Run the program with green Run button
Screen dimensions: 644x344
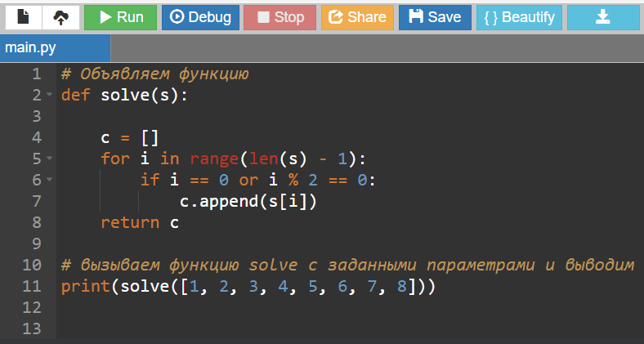pyautogui.click(x=120, y=17)
